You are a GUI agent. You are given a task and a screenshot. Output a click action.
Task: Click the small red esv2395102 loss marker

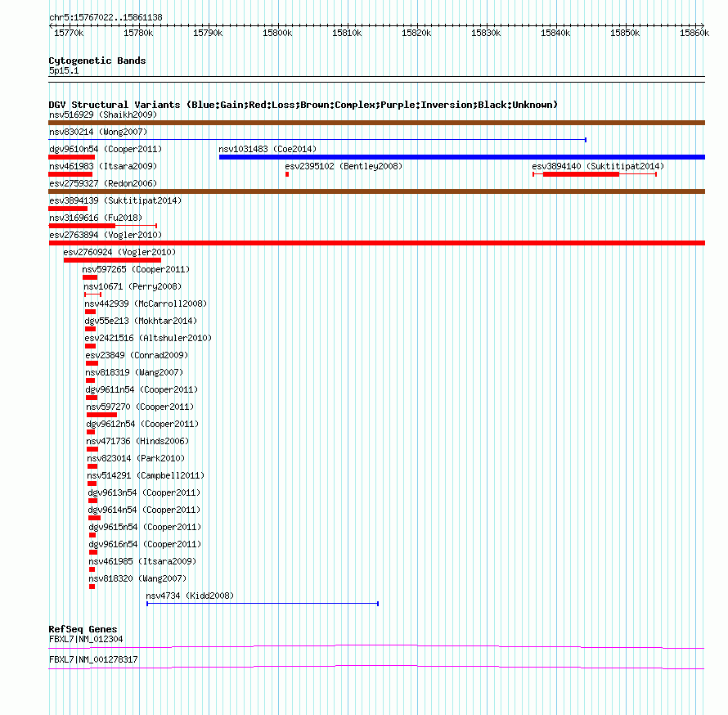tap(287, 174)
